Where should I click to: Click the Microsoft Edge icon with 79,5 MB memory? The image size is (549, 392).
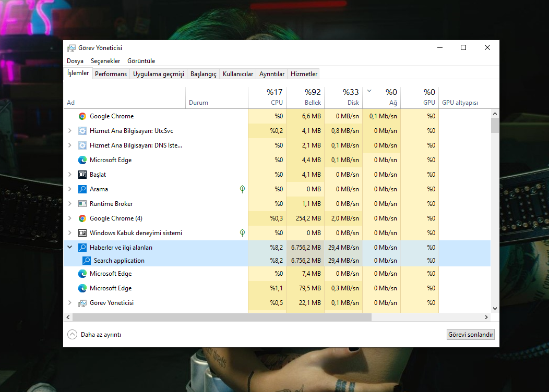click(82, 288)
